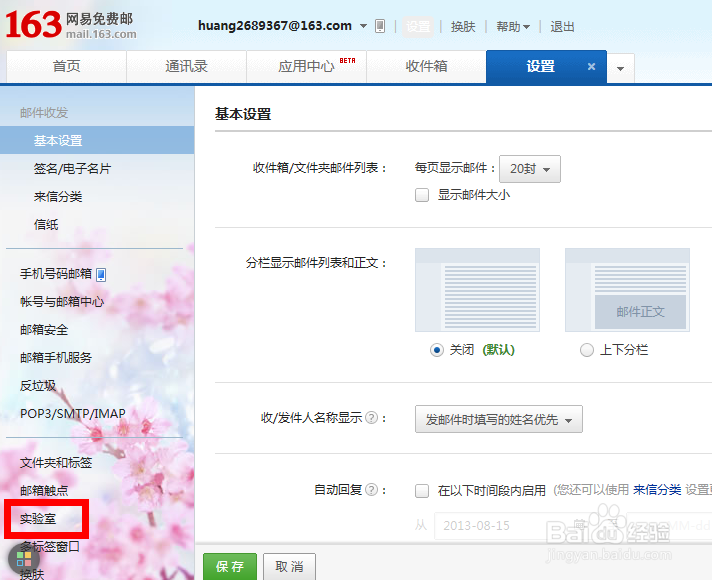The width and height of the screenshot is (712, 580).
Task: Click account email huang2689367@163.com
Action: (x=275, y=26)
